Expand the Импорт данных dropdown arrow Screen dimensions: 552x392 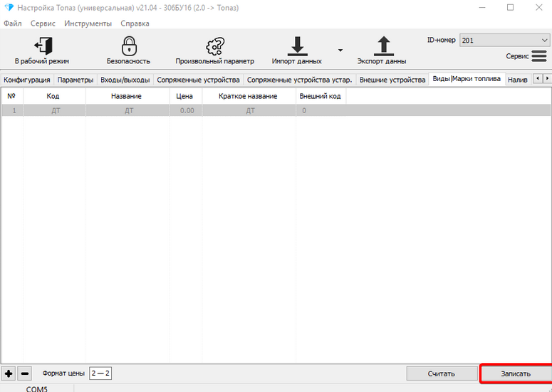tap(340, 51)
